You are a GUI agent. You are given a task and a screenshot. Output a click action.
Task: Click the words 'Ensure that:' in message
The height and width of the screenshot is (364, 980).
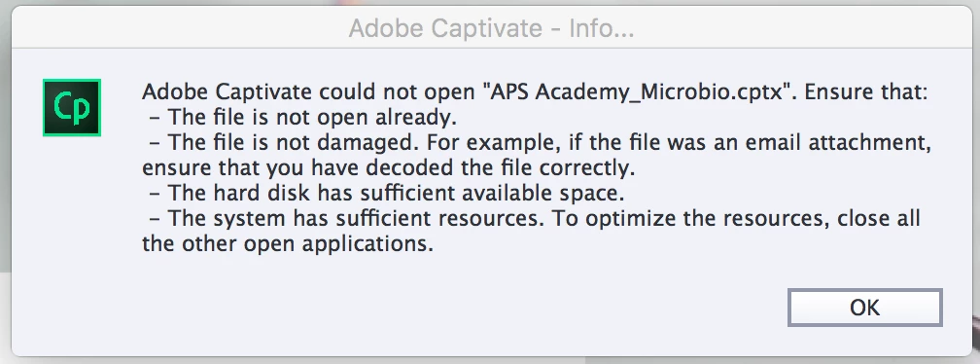click(863, 92)
